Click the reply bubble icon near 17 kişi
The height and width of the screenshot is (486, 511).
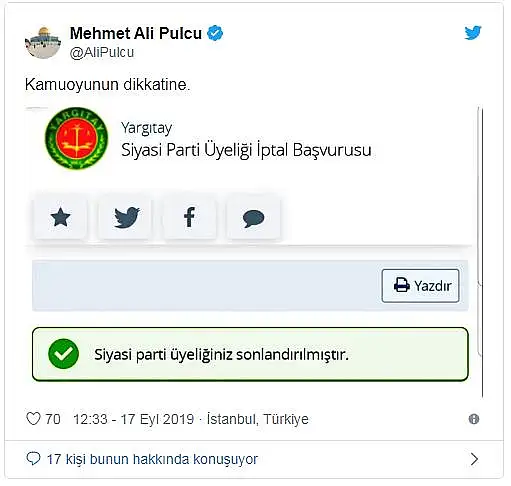pyautogui.click(x=33, y=459)
